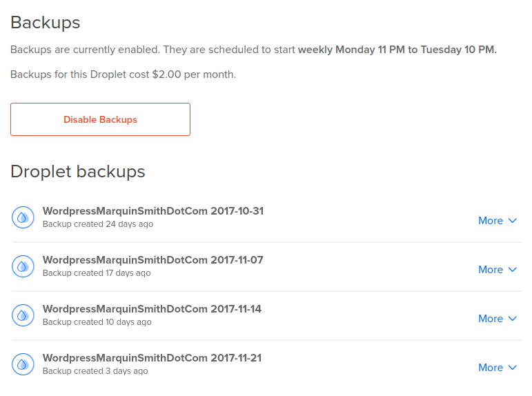Click the 'Droplet backups' section heading
The width and height of the screenshot is (532, 396).
tap(78, 172)
